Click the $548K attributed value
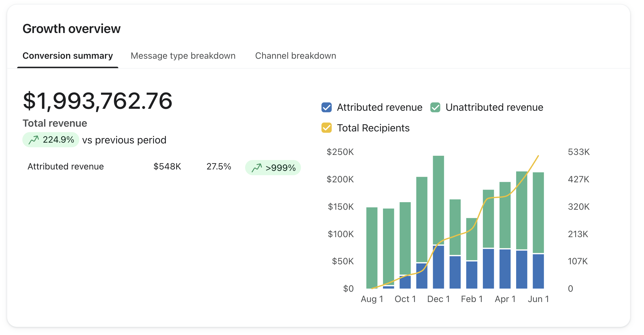The width and height of the screenshot is (644, 335). pos(167,166)
